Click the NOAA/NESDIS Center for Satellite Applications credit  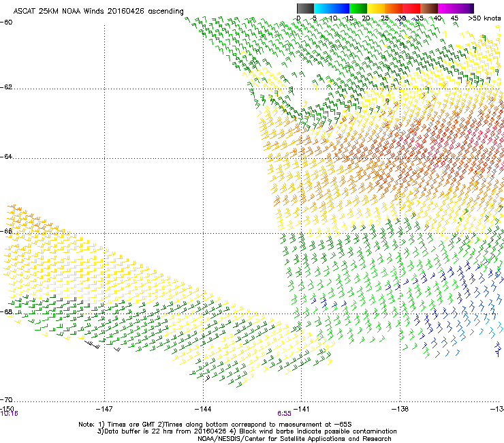pyautogui.click(x=294, y=439)
